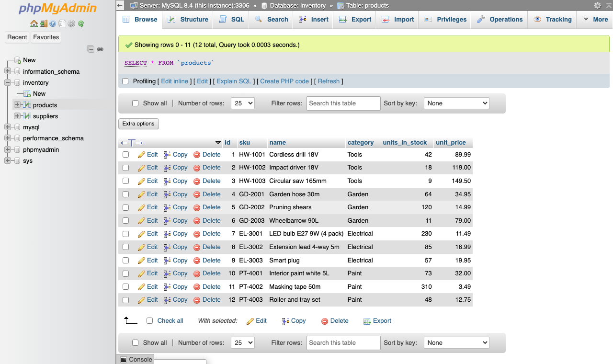
Task: Open navigation panel settings gear icon
Action: click(x=71, y=23)
